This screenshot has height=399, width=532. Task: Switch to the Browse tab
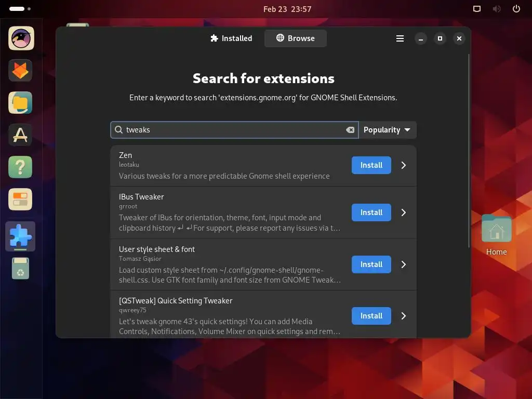(296, 38)
